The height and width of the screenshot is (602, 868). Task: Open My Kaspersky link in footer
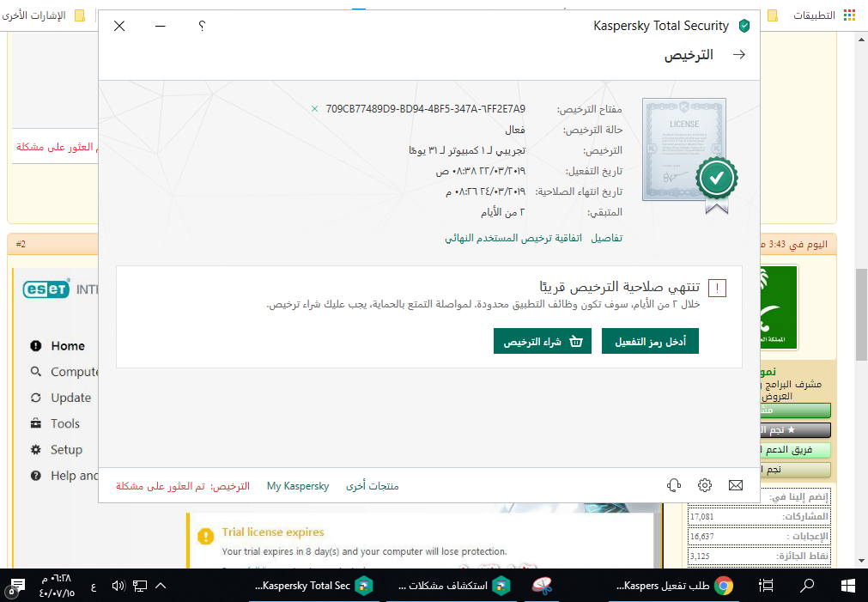pos(298,486)
